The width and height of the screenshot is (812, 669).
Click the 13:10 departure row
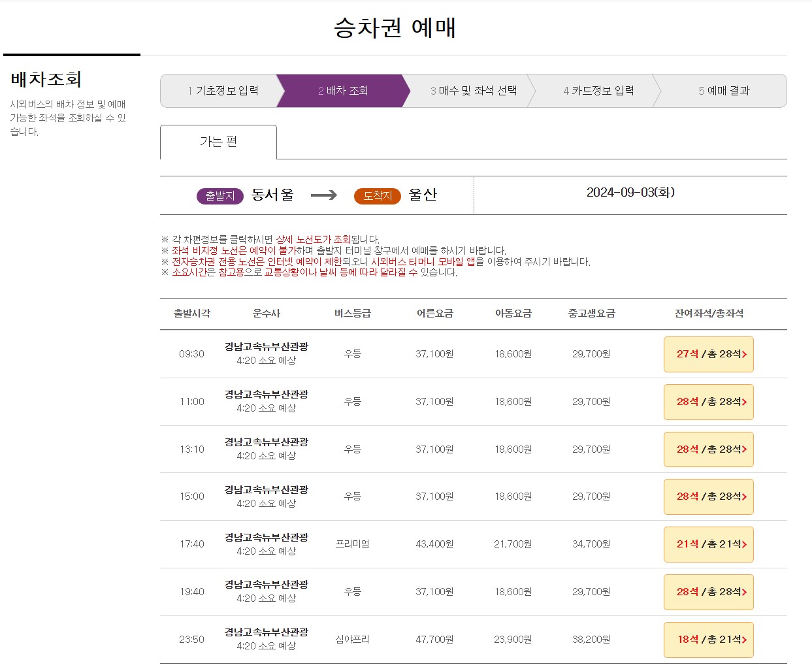[x=191, y=449]
